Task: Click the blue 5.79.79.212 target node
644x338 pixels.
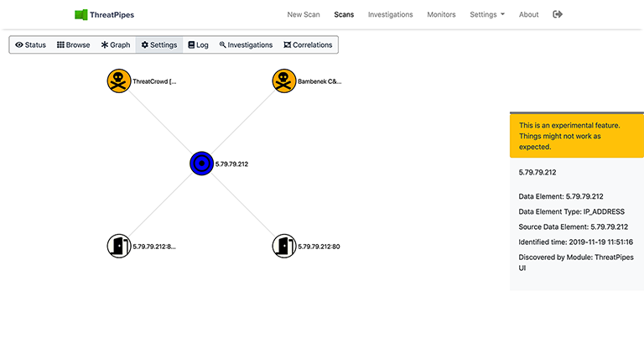Action: 202,164
